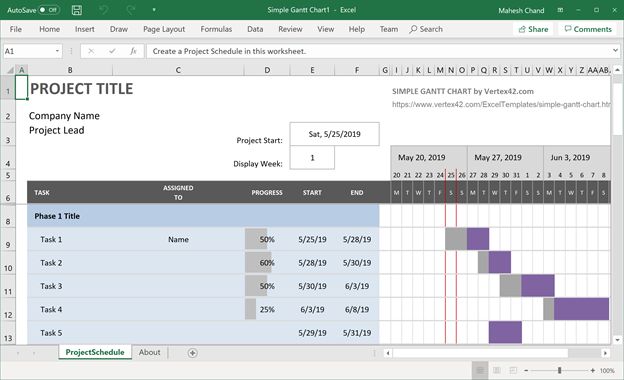
Task: Click the Share button
Action: pos(533,29)
